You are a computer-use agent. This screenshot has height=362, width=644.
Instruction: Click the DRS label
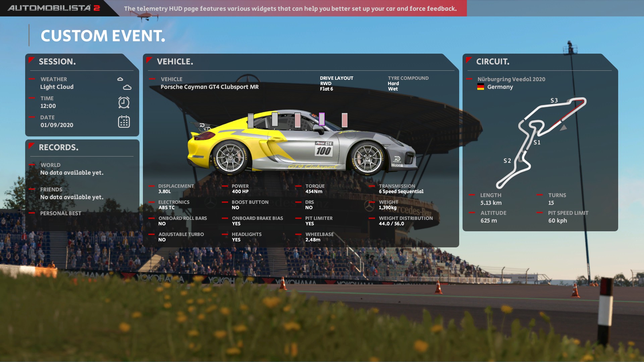[309, 202]
